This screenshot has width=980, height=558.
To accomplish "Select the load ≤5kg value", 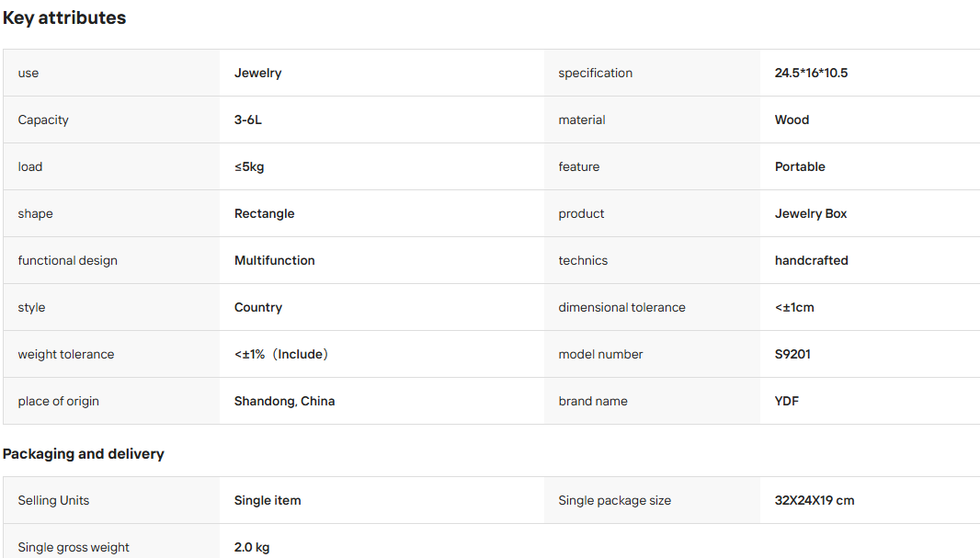I will tap(249, 166).
